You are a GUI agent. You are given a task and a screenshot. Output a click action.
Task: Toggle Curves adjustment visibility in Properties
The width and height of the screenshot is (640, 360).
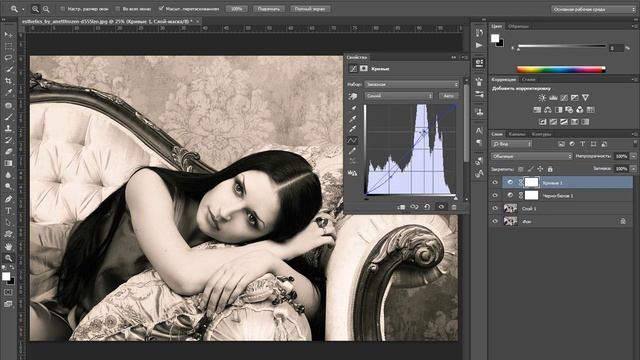pyautogui.click(x=441, y=207)
